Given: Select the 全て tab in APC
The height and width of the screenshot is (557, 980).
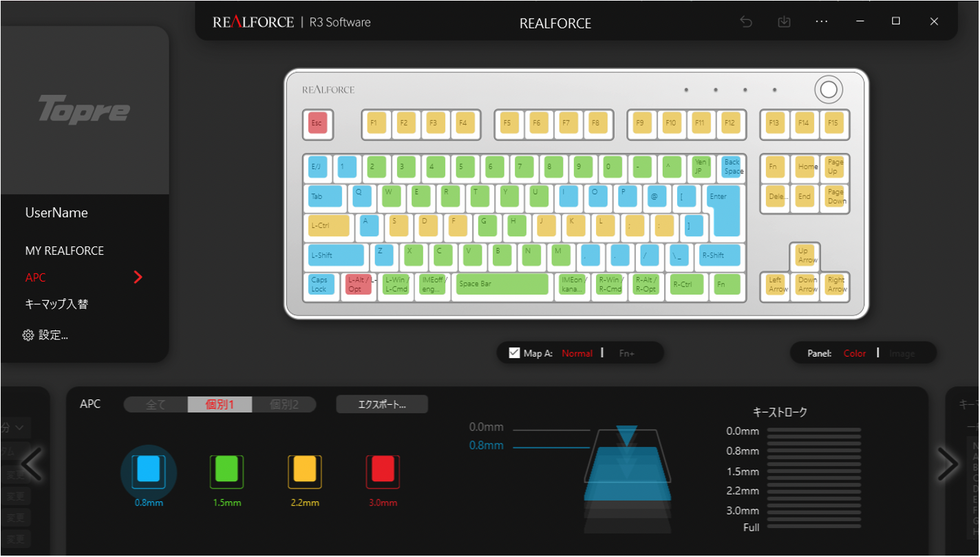Looking at the screenshot, I should click(x=156, y=404).
